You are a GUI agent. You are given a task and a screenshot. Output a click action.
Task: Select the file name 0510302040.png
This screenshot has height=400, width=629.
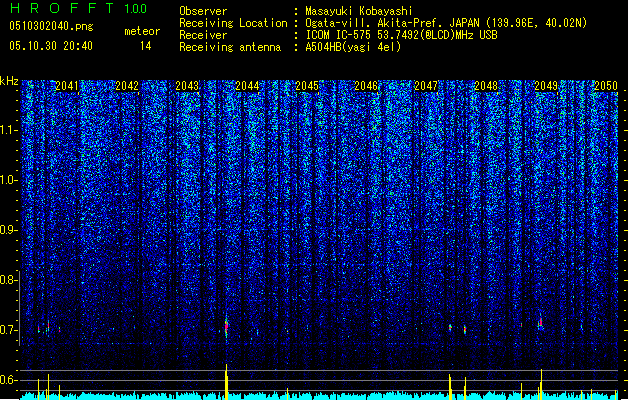(51, 26)
